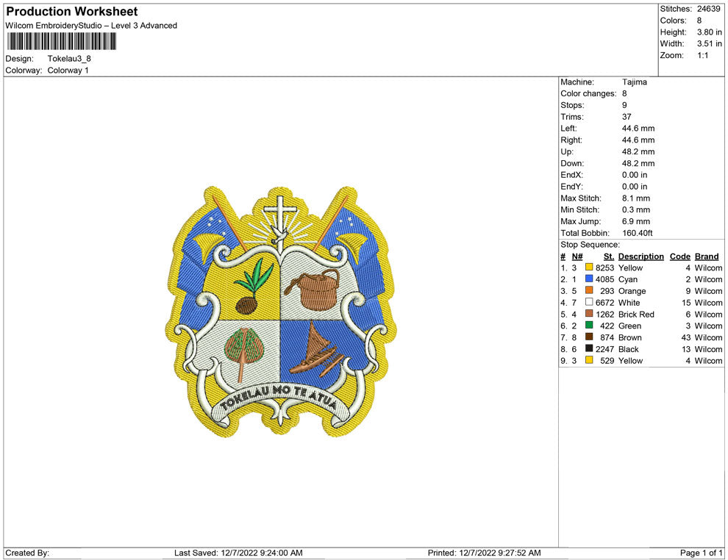The image size is (728, 560).
Task: Click the Color changes value 8
Action: pos(624,94)
